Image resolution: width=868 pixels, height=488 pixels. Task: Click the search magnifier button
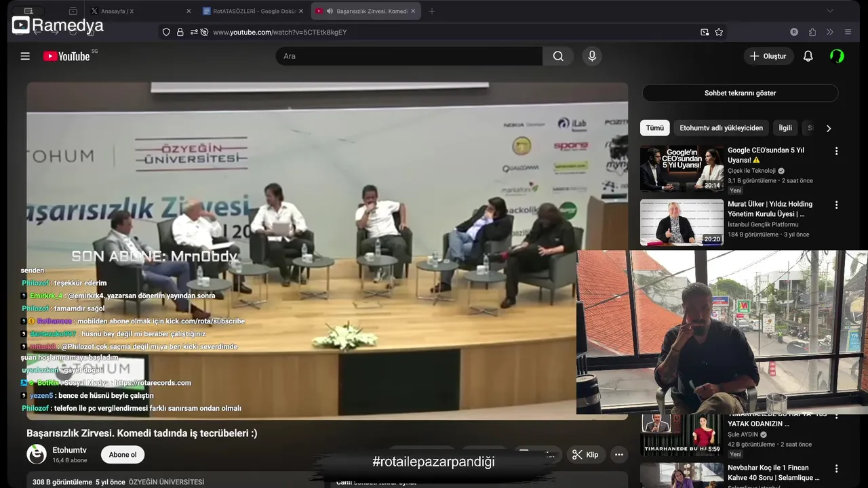[x=558, y=56]
